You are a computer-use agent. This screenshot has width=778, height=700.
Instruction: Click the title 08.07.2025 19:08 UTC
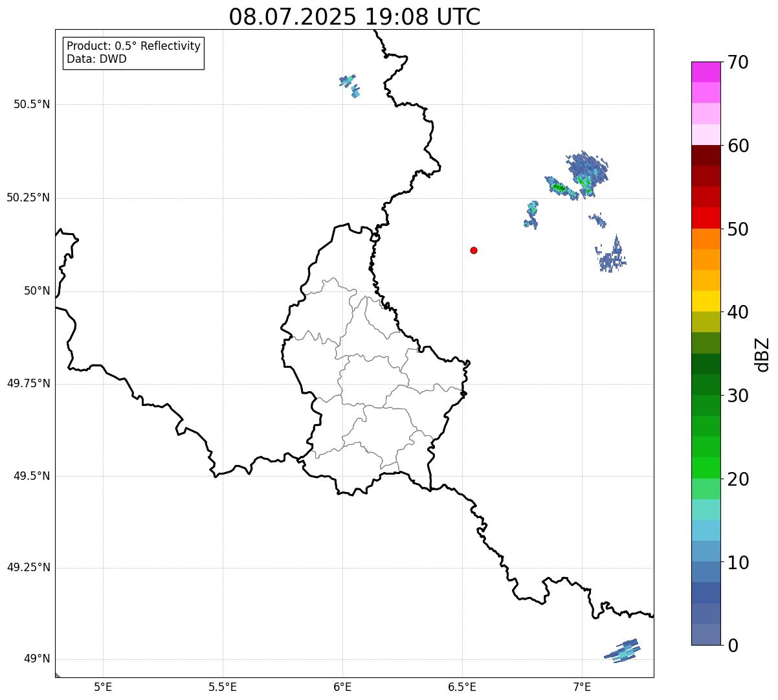pyautogui.click(x=354, y=17)
